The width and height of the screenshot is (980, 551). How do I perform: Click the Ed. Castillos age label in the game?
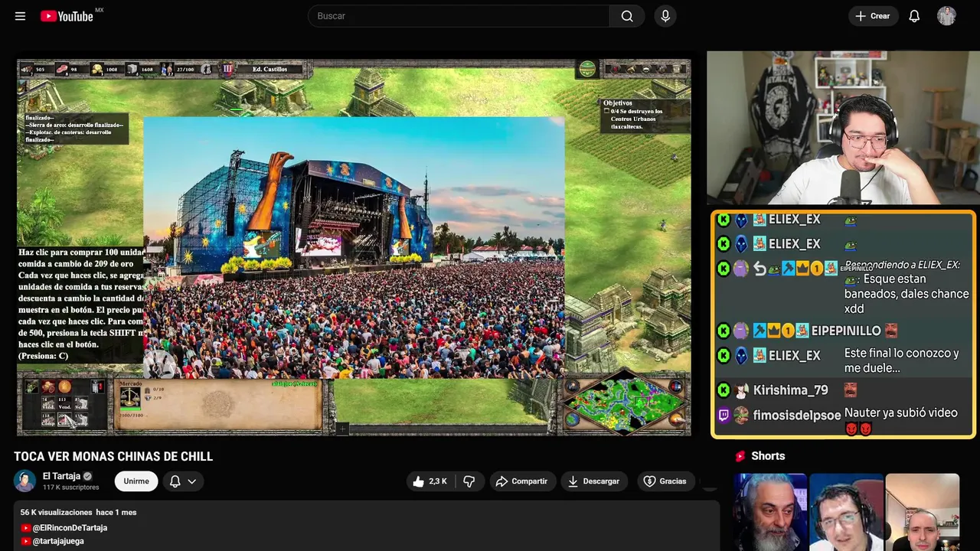[x=269, y=70]
